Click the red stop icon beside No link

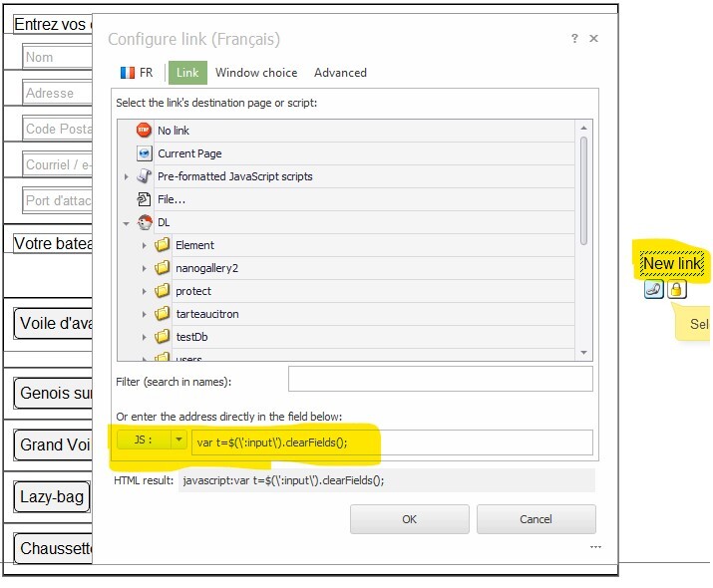144,131
